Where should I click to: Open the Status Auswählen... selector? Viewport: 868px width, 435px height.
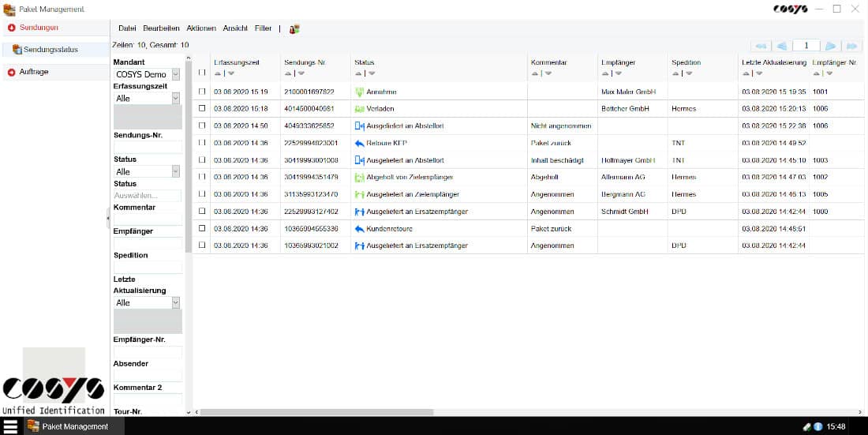[x=148, y=196]
